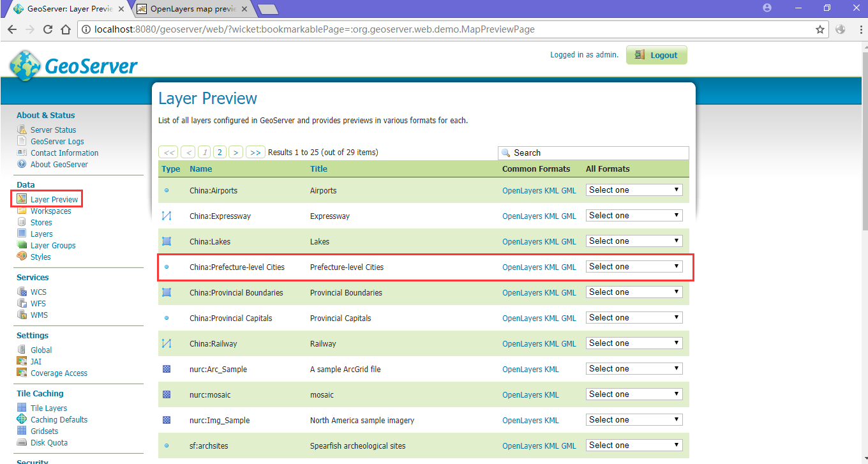Screen dimensions: 868x464
Task: Open GML preview for China:Lakes
Action: [569, 242]
